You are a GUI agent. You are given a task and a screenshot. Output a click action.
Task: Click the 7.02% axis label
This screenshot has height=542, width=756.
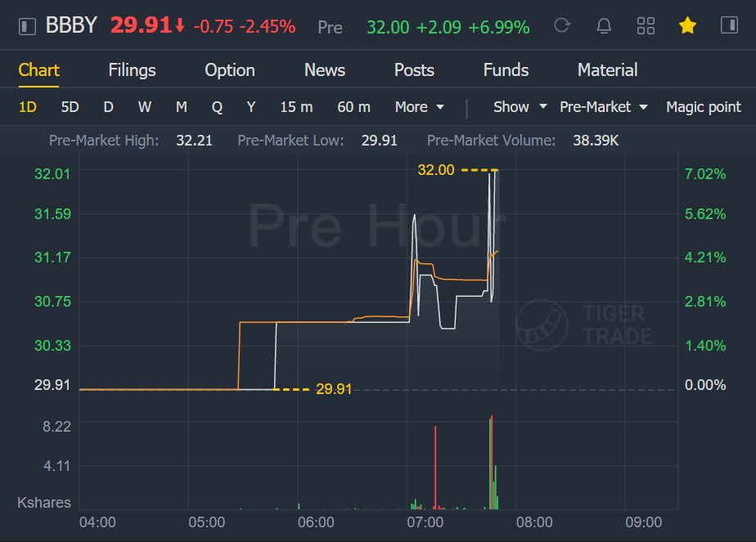(705, 174)
